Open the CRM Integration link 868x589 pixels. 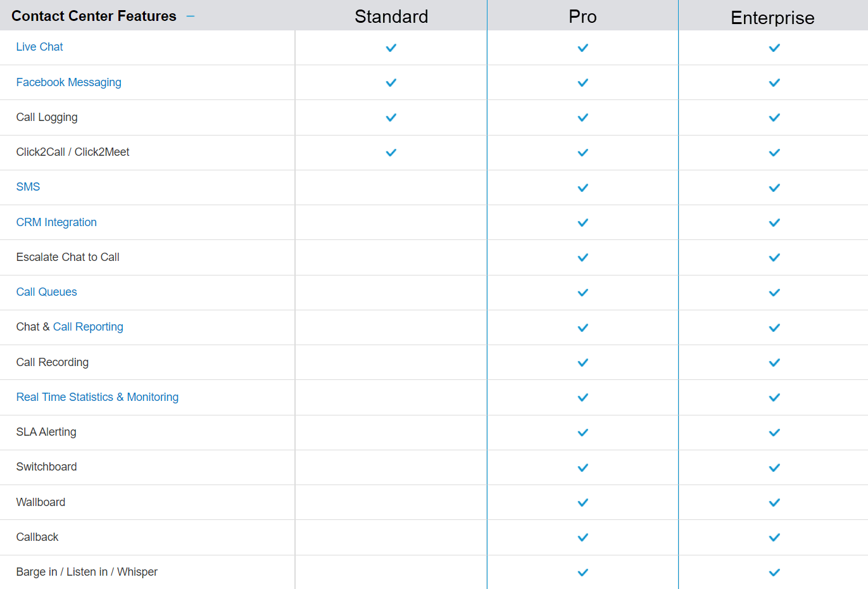[56, 222]
